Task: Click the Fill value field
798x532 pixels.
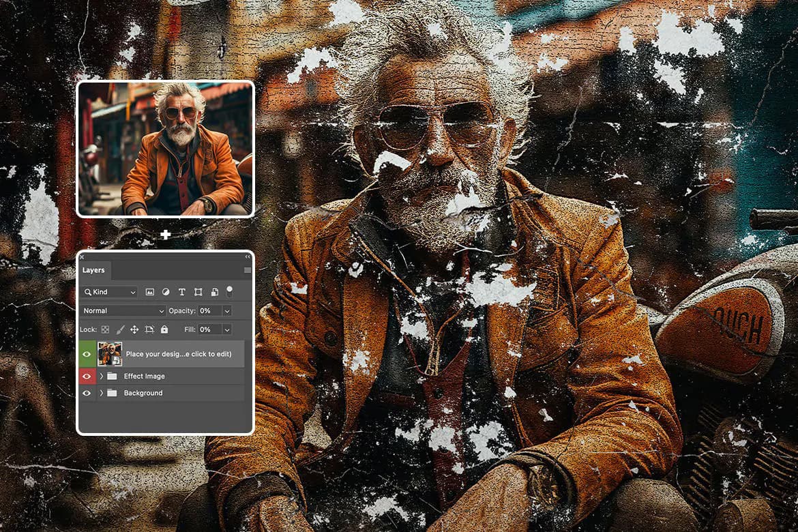Action: coord(209,330)
